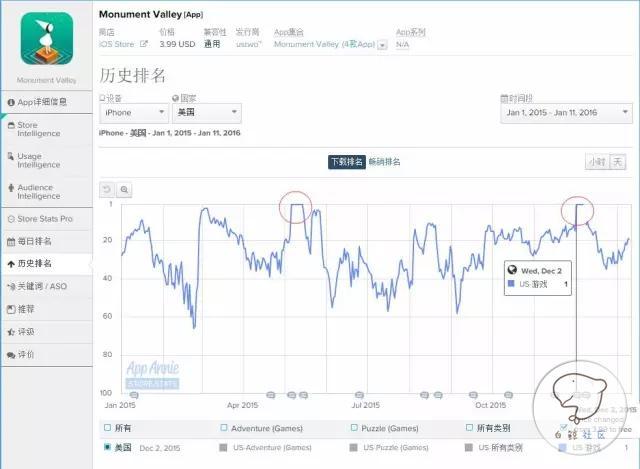Viewport: 640px width, 469px height.
Task: Open App详细信息 in the sidebar
Action: click(42, 102)
